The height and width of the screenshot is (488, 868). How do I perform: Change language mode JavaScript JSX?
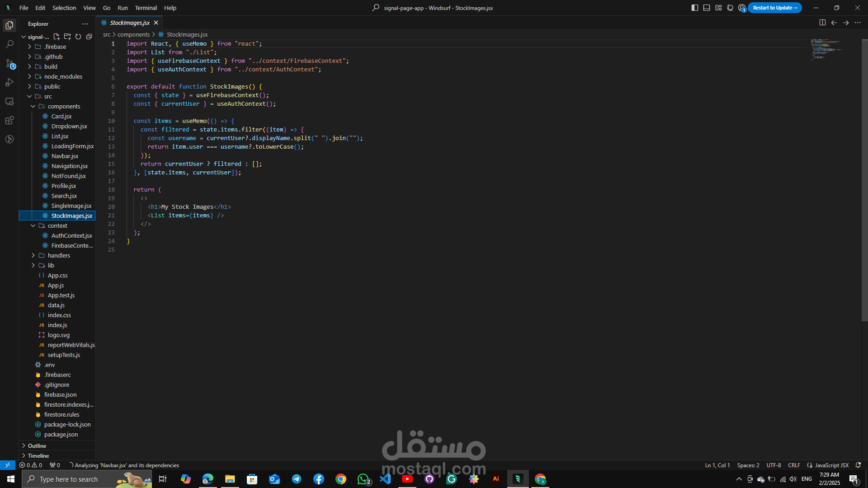pos(831,465)
